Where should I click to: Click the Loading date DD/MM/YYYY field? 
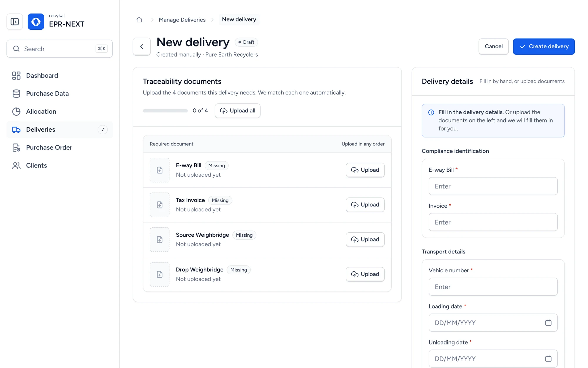tap(493, 323)
